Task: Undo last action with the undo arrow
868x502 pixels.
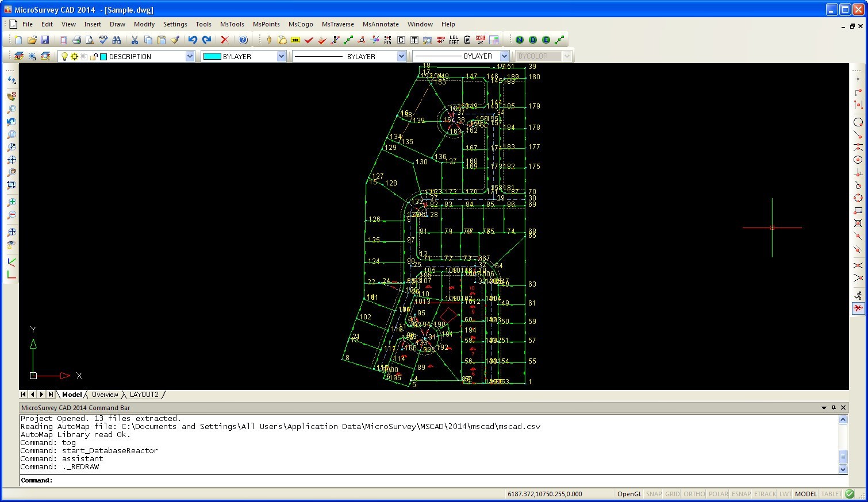Action: (193, 40)
